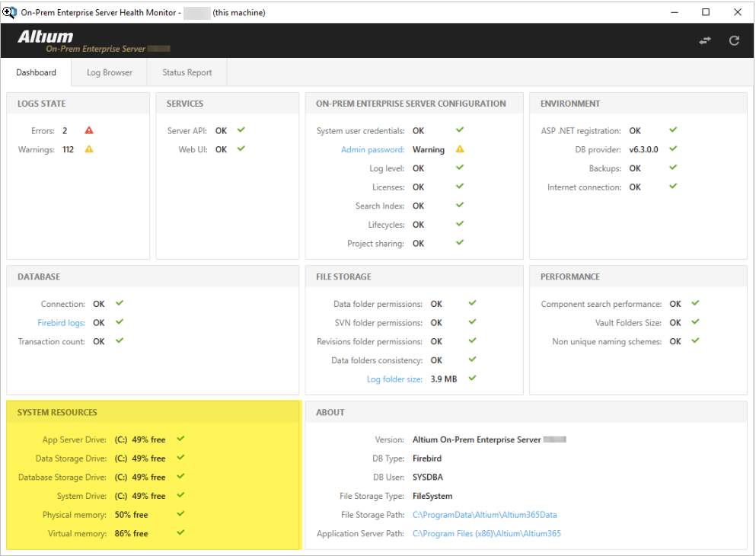This screenshot has height=556, width=756.
Task: Open the Application Server Path link
Action: click(x=486, y=533)
